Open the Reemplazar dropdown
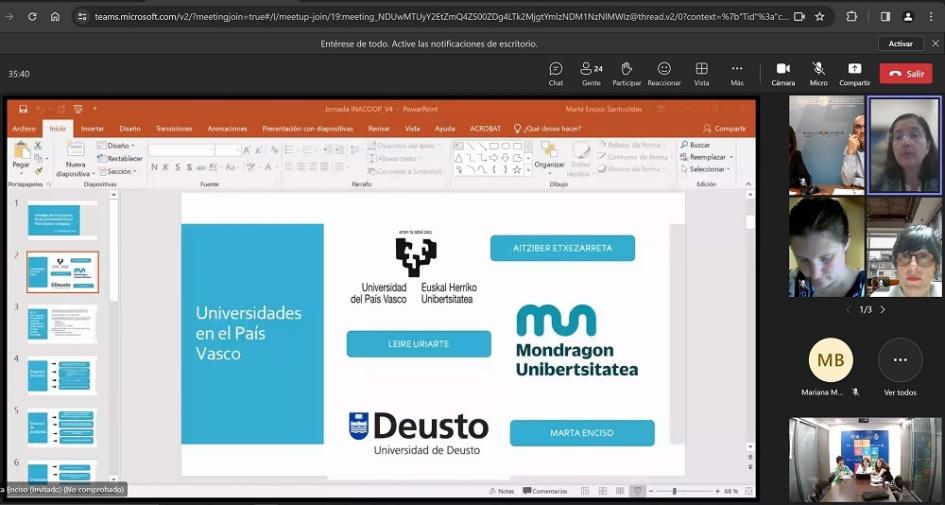This screenshot has height=505, width=945. (706, 157)
